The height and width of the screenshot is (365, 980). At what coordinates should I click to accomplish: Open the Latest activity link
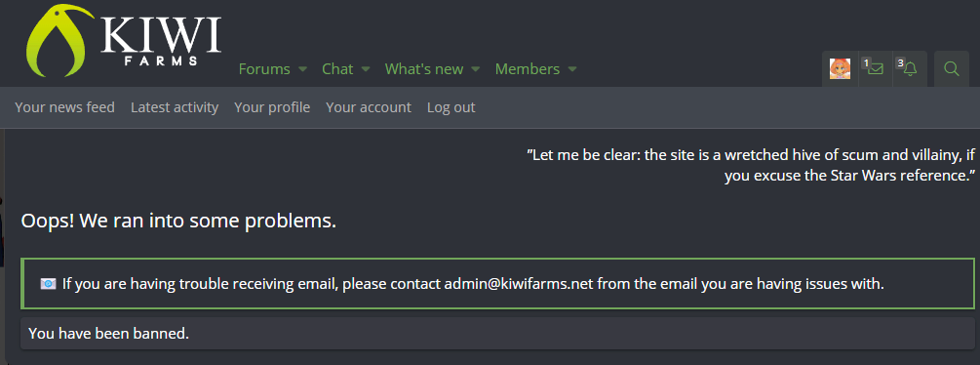click(175, 107)
